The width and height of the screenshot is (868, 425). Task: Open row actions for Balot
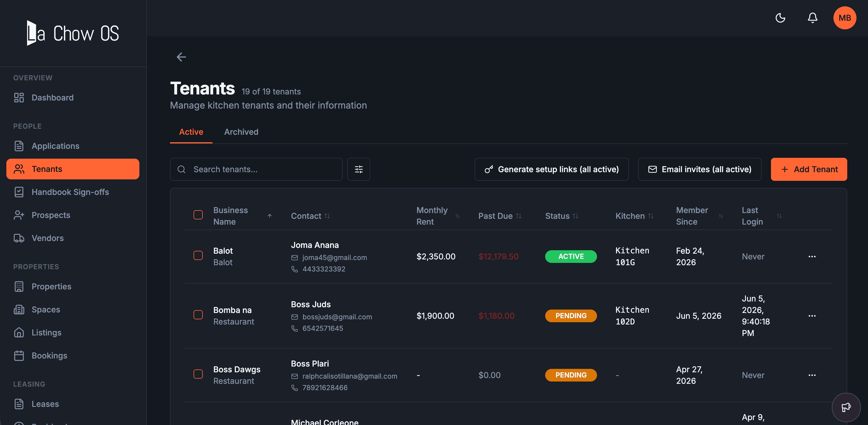coord(812,257)
